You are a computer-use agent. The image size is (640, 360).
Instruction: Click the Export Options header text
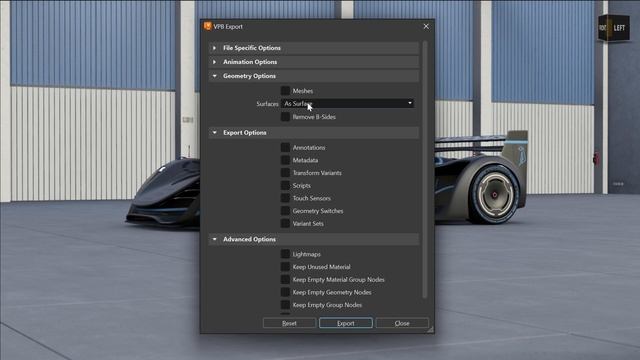coord(244,133)
